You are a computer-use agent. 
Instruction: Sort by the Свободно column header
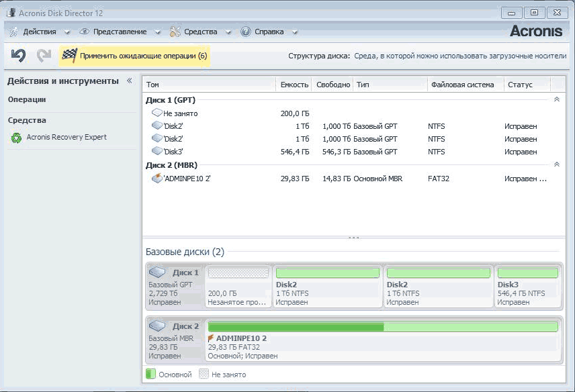pyautogui.click(x=333, y=85)
